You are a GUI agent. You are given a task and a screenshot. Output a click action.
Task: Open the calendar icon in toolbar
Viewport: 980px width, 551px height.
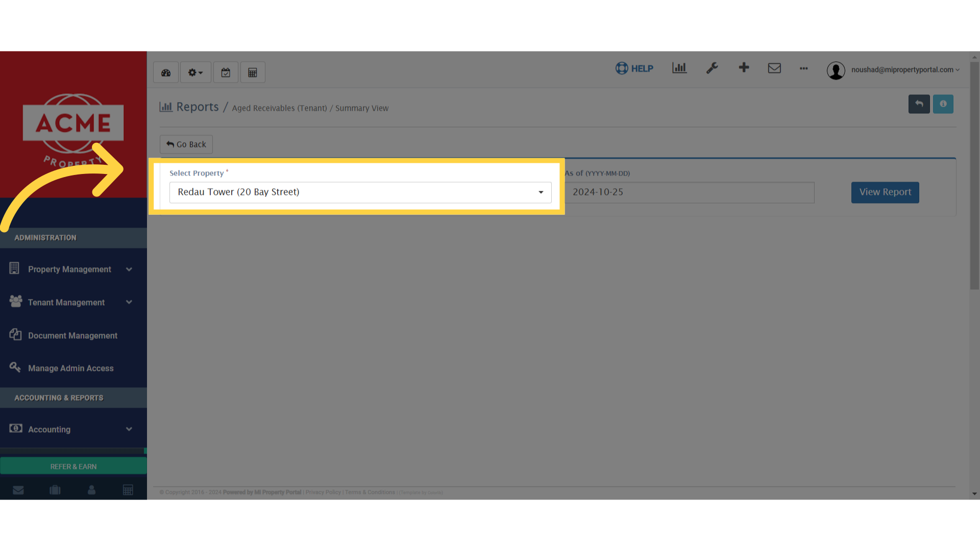tap(226, 72)
